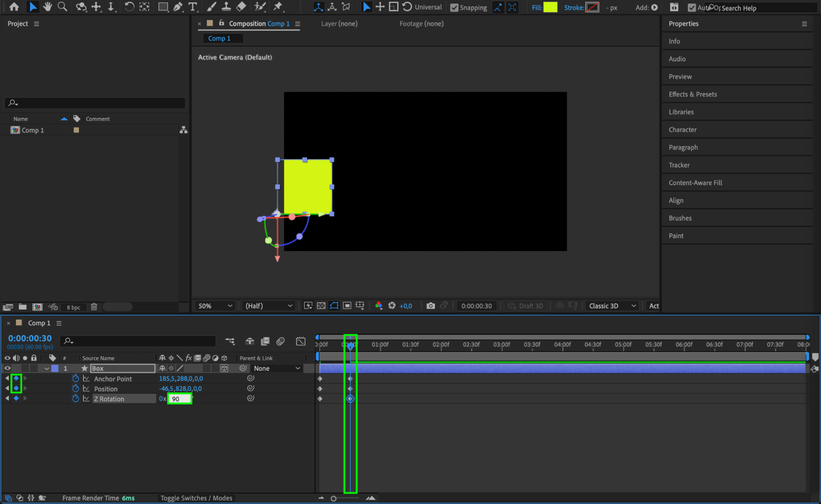Switch to the Layer (none) tab
Image resolution: width=821 pixels, height=504 pixels.
(x=339, y=24)
